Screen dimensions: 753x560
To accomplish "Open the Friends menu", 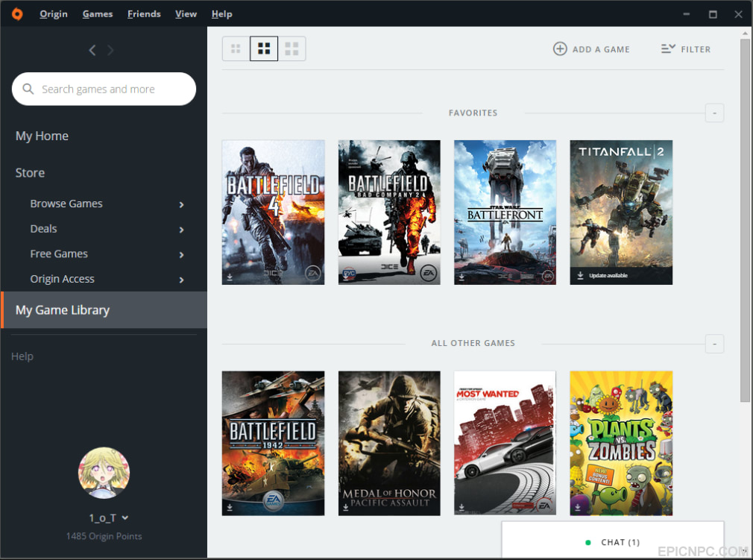I will pos(144,14).
